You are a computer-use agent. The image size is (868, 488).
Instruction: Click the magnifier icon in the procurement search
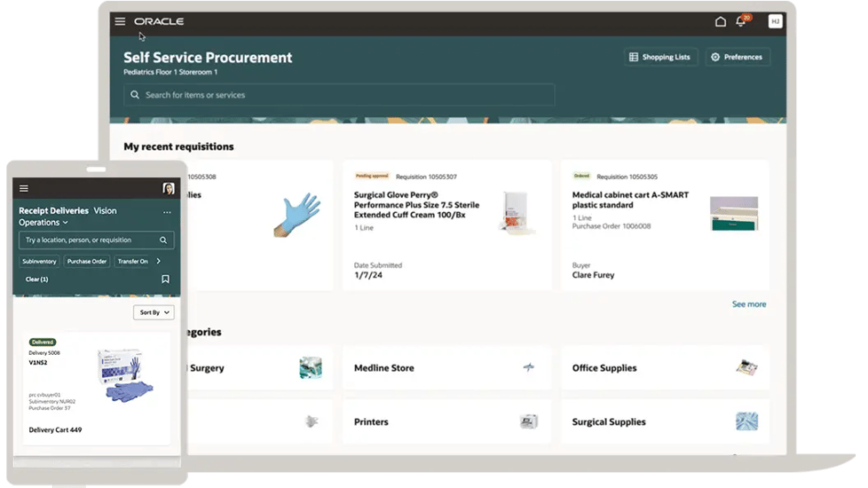point(135,95)
